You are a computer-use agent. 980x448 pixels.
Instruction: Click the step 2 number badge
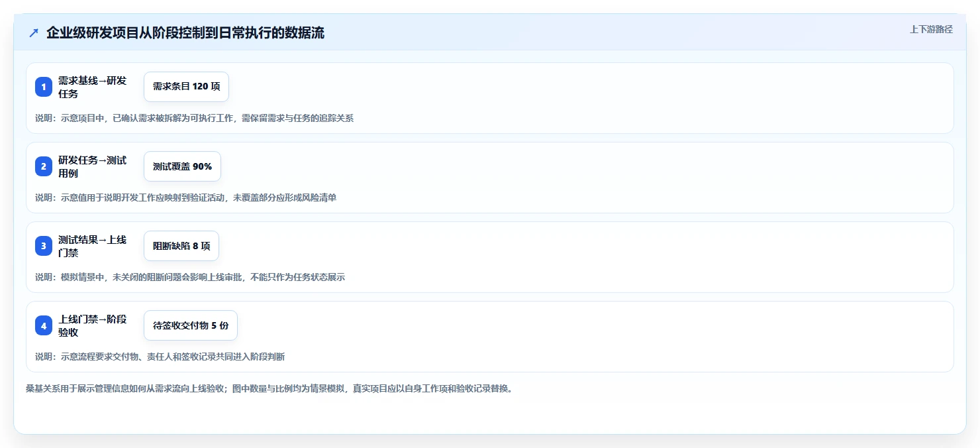[44, 166]
